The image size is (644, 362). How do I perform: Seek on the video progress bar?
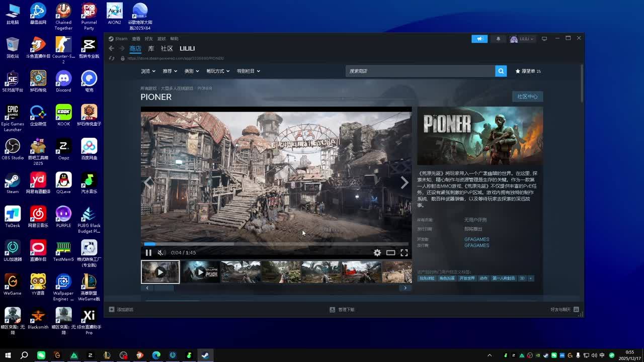(276, 244)
